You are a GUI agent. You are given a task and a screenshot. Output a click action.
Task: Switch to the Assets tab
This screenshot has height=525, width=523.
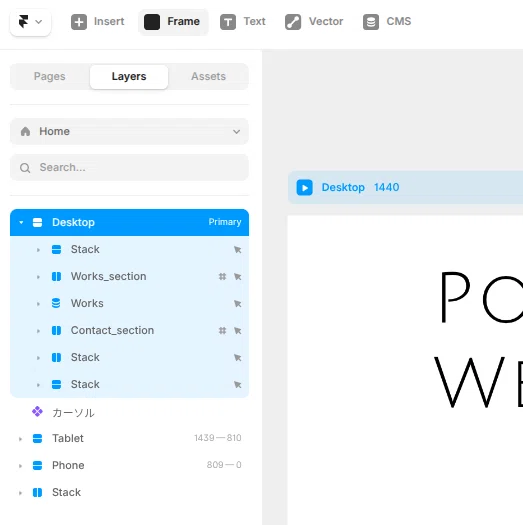click(208, 76)
